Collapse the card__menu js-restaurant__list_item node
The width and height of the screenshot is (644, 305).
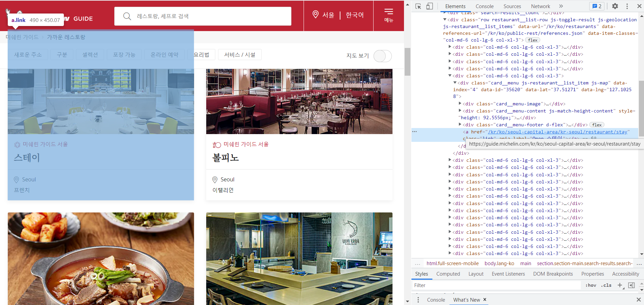pos(455,82)
